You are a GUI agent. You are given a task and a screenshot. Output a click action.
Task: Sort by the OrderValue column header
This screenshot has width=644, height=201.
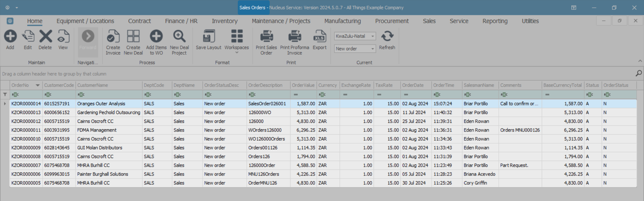pyautogui.click(x=303, y=85)
